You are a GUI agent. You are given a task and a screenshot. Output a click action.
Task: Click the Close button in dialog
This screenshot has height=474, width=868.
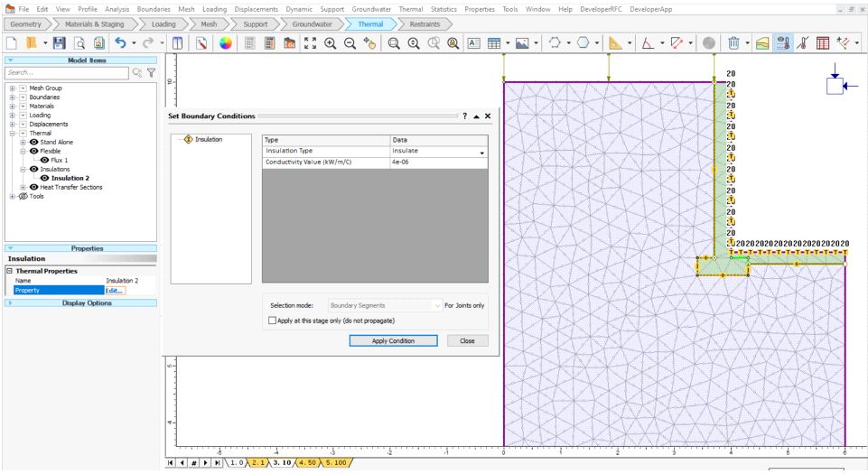467,340
